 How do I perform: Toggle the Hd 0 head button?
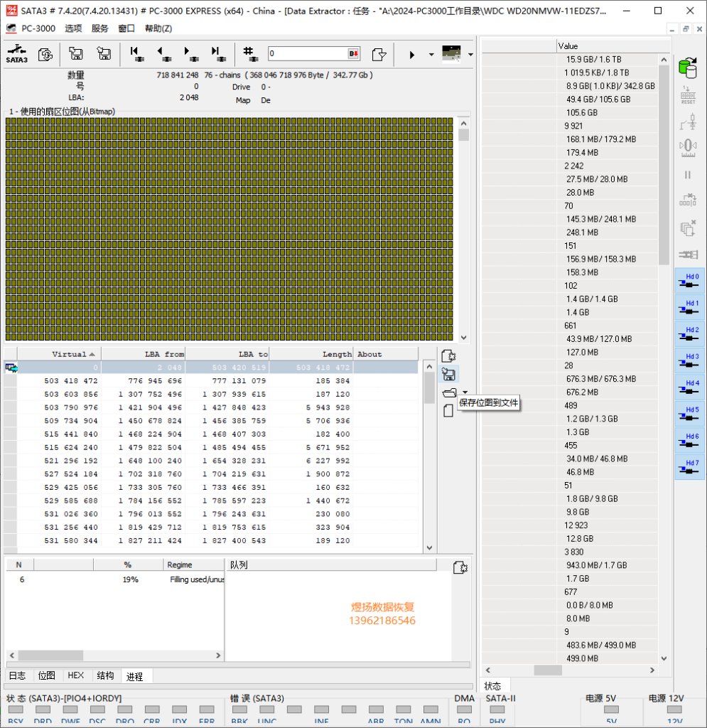click(x=689, y=280)
